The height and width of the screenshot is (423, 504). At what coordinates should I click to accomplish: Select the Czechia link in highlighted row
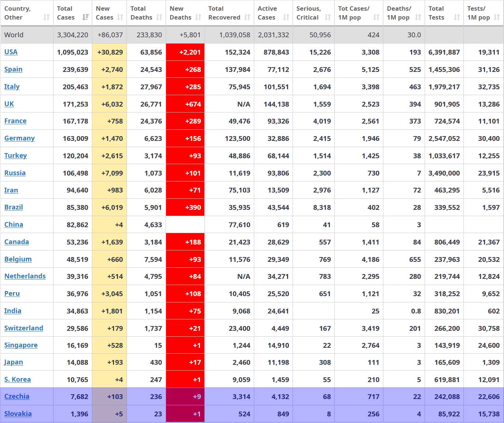point(17,396)
